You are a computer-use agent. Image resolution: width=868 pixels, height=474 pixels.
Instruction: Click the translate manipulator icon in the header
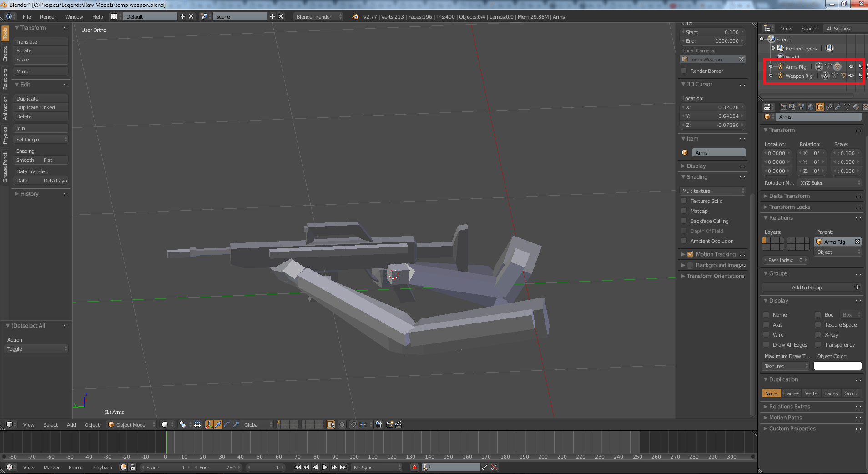[x=217, y=424]
